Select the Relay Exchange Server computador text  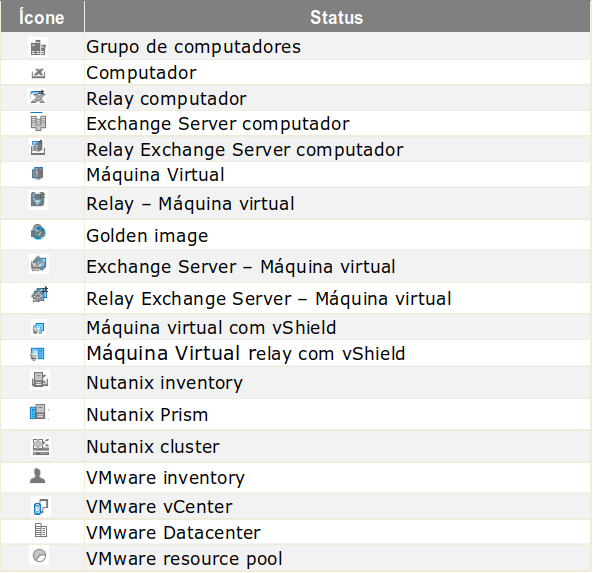[x=245, y=150]
